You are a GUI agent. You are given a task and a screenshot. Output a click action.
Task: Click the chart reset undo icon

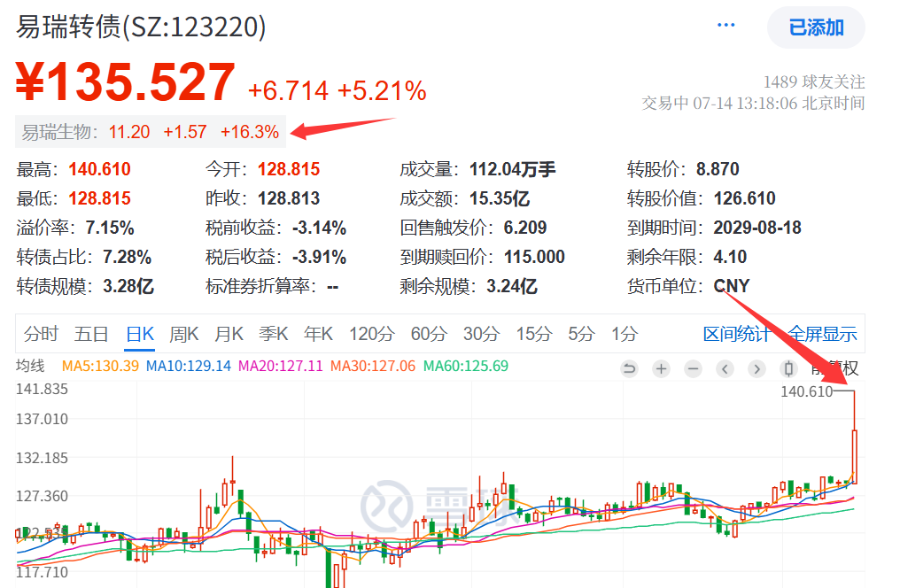pos(629,369)
